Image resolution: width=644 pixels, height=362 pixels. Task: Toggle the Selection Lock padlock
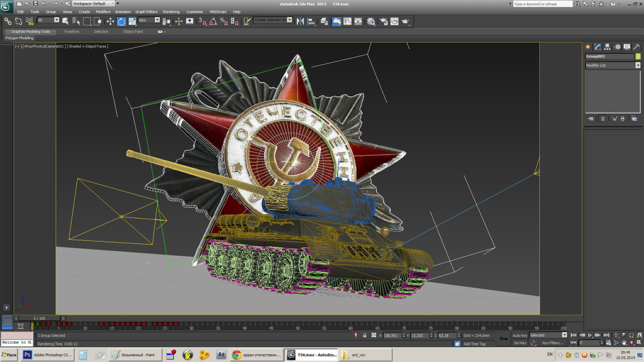tap(365, 336)
